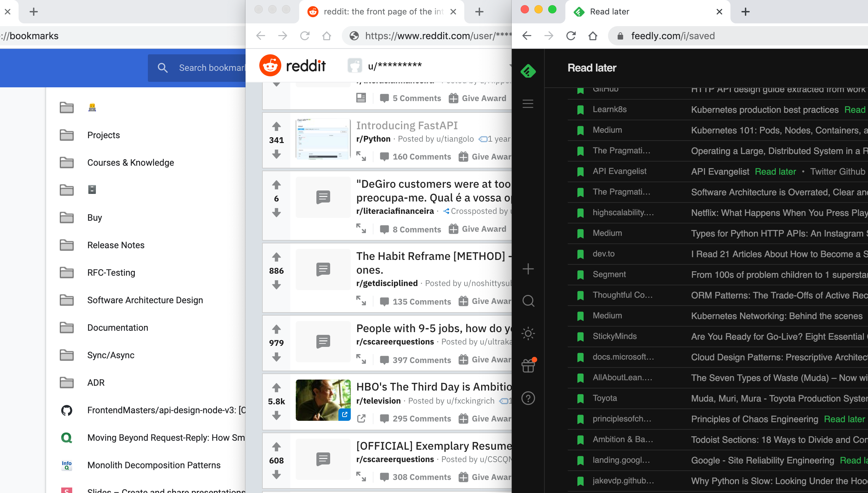This screenshot has height=493, width=868.
Task: Open new tab in Feedly window
Action: click(x=746, y=12)
